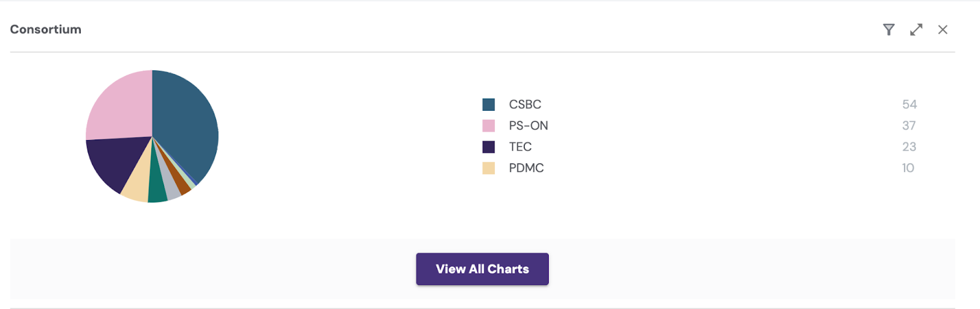The height and width of the screenshot is (309, 980).
Task: Open the Consortium chart filter
Action: [889, 29]
